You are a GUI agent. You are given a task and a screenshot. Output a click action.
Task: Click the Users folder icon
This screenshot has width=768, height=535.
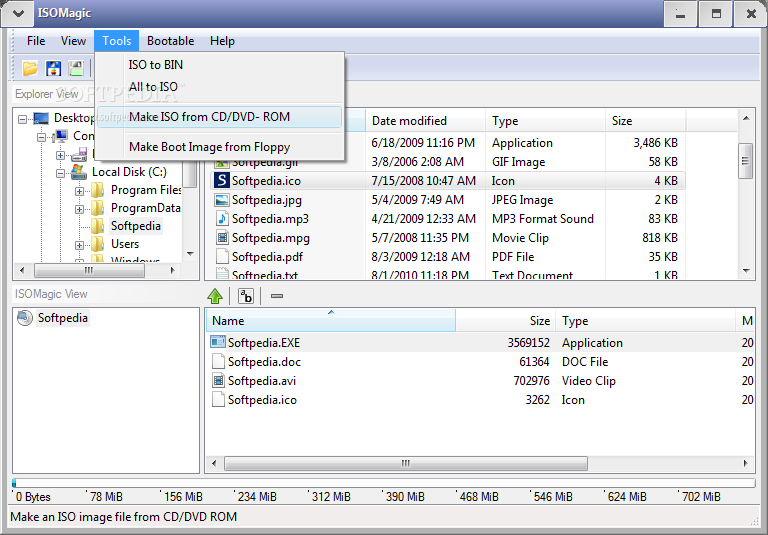point(97,243)
